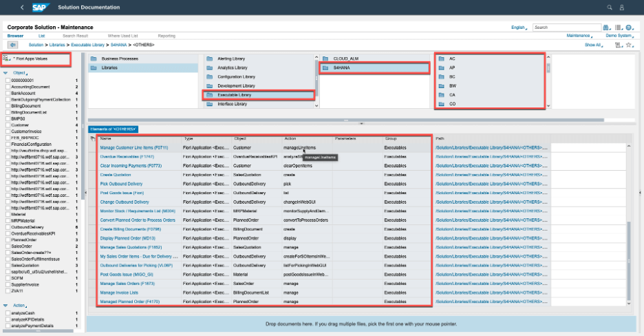Screen dimensions: 644x336
Task: Select the Configuration Library folder icon
Action: point(209,77)
